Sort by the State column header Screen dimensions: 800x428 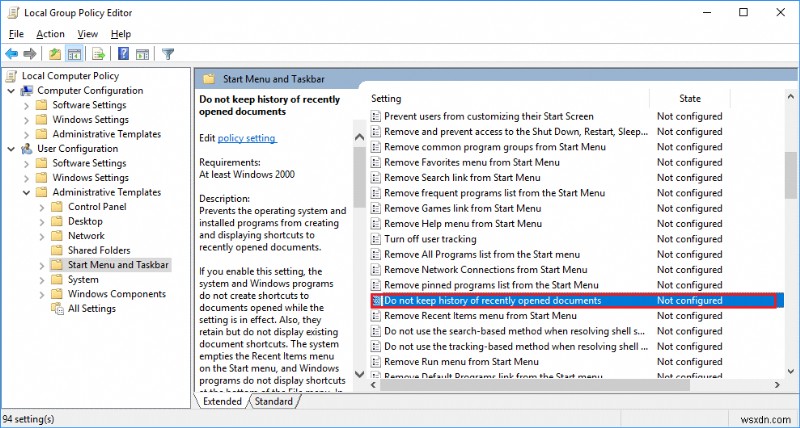click(x=690, y=98)
